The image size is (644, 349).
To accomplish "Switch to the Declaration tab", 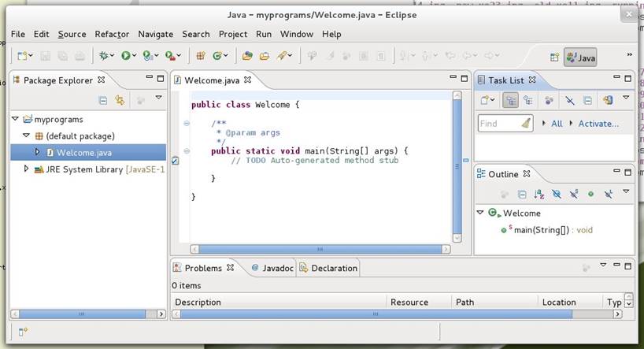I will pyautogui.click(x=328, y=268).
